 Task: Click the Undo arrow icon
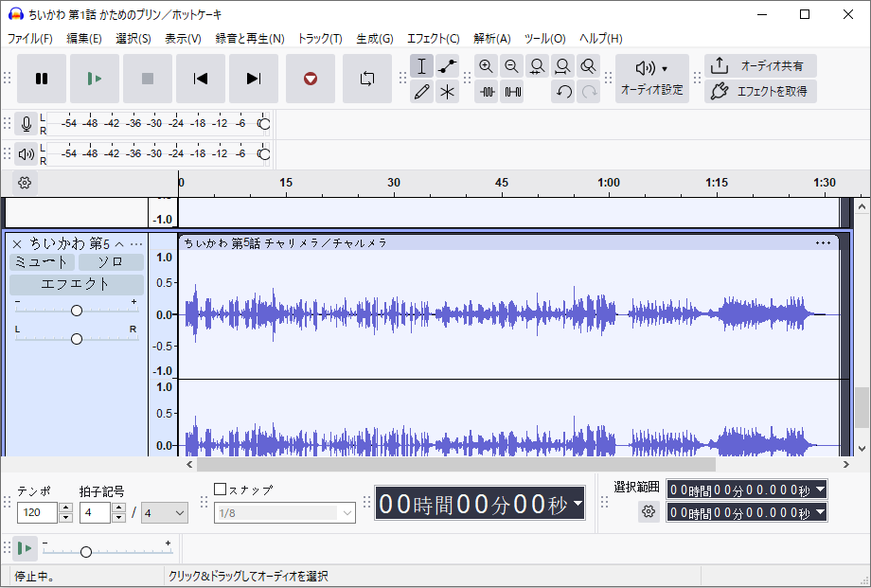563,92
